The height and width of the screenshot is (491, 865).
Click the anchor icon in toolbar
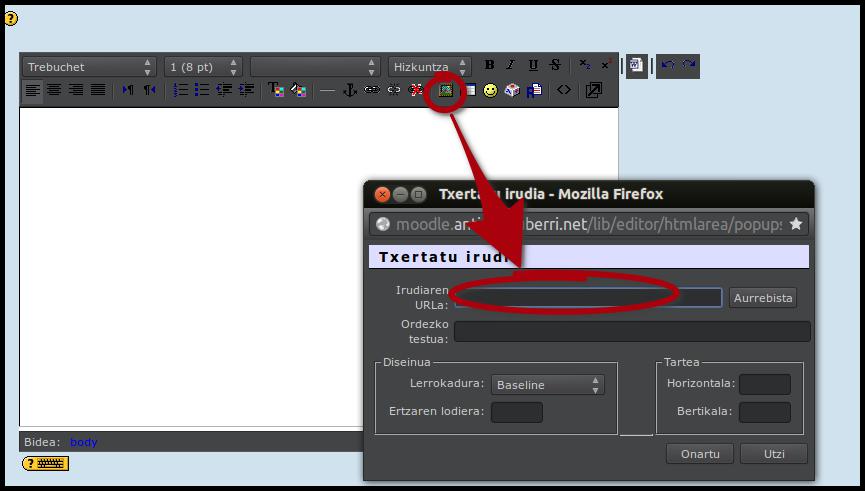349,90
